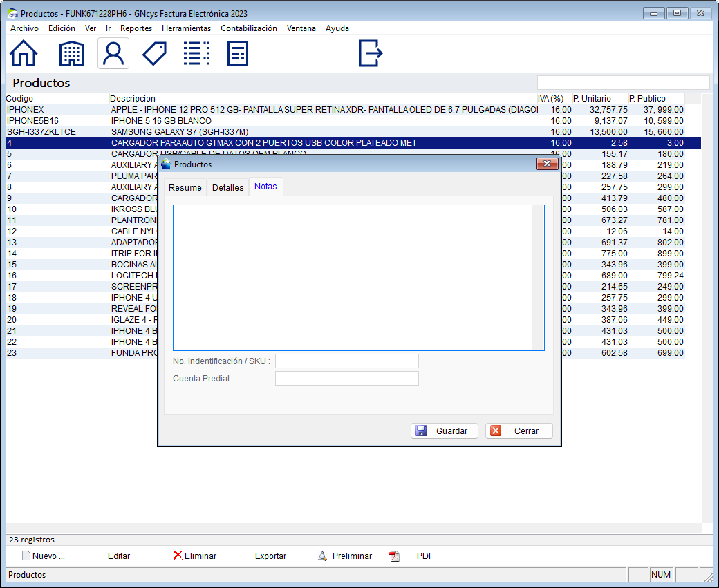719x588 pixels.
Task: Click the PDF button label
Action: [424, 556]
